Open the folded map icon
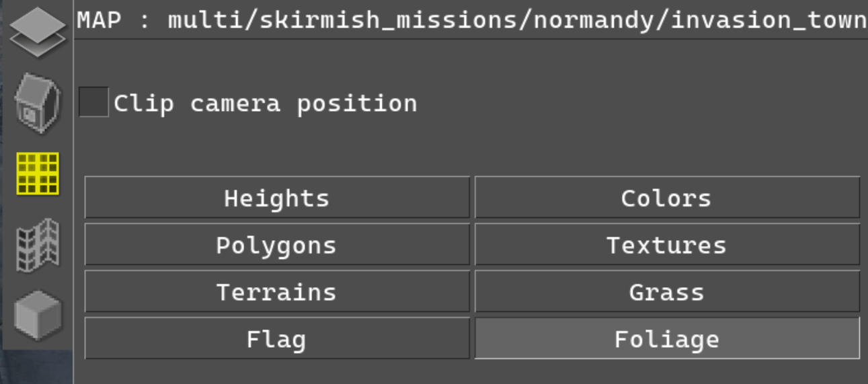 coord(38,245)
